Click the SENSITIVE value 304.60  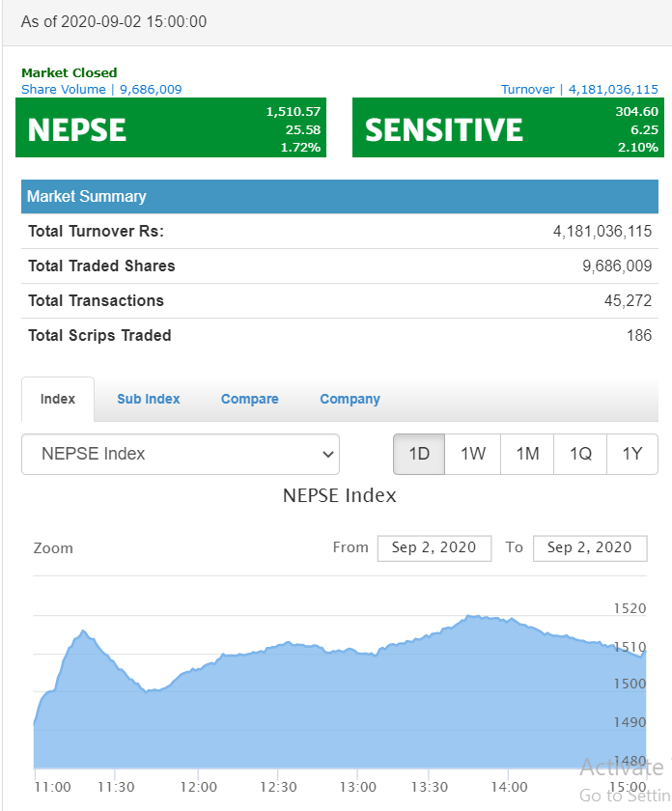(637, 112)
